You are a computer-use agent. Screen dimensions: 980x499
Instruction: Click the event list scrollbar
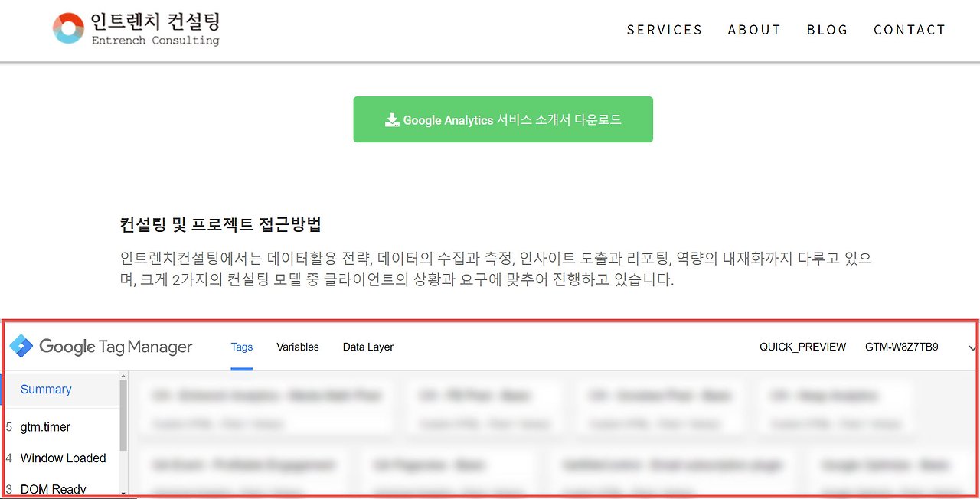(123, 414)
